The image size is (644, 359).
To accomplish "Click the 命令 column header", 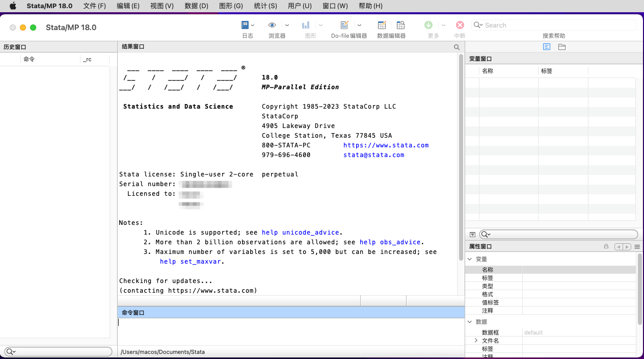I will pos(51,59).
